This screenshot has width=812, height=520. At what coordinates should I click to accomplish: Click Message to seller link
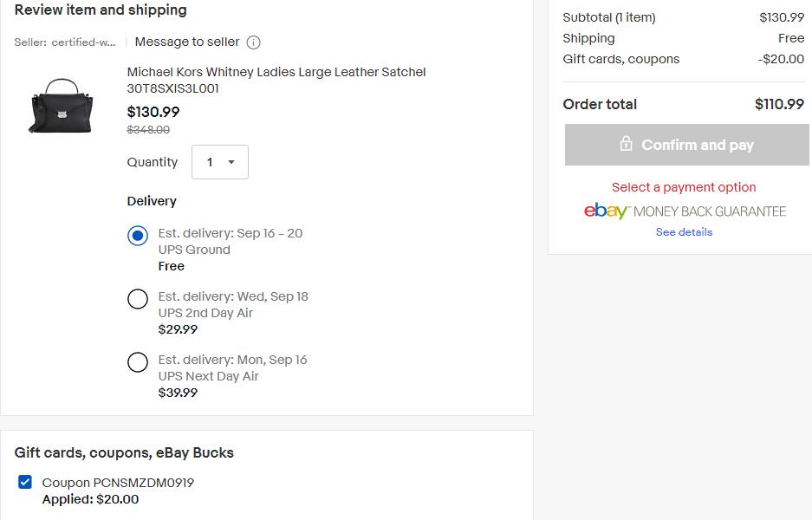pos(187,42)
